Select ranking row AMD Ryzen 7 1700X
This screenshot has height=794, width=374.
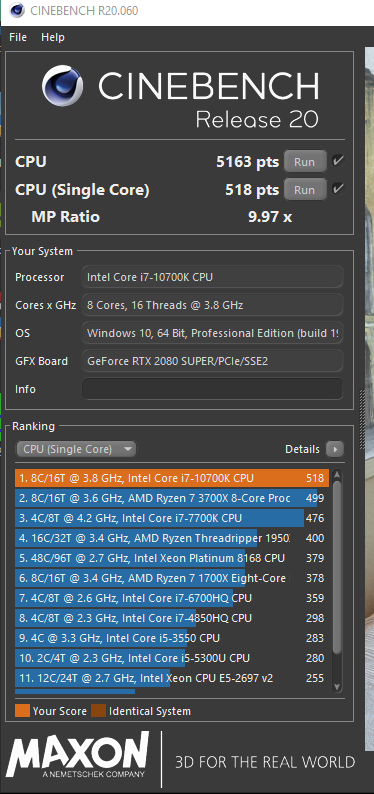point(172,578)
